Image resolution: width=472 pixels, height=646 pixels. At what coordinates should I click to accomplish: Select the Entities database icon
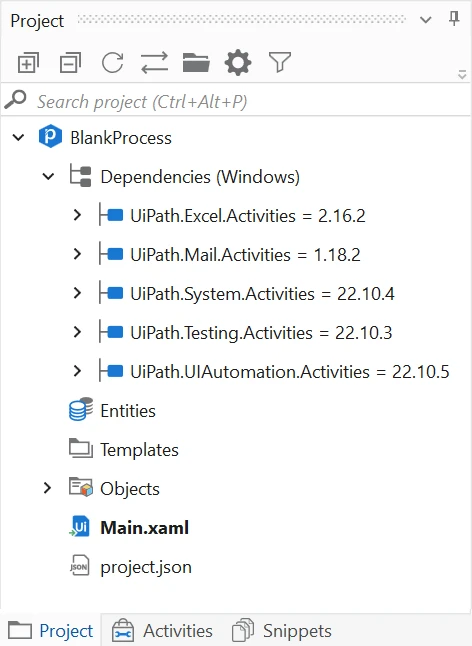click(x=80, y=410)
